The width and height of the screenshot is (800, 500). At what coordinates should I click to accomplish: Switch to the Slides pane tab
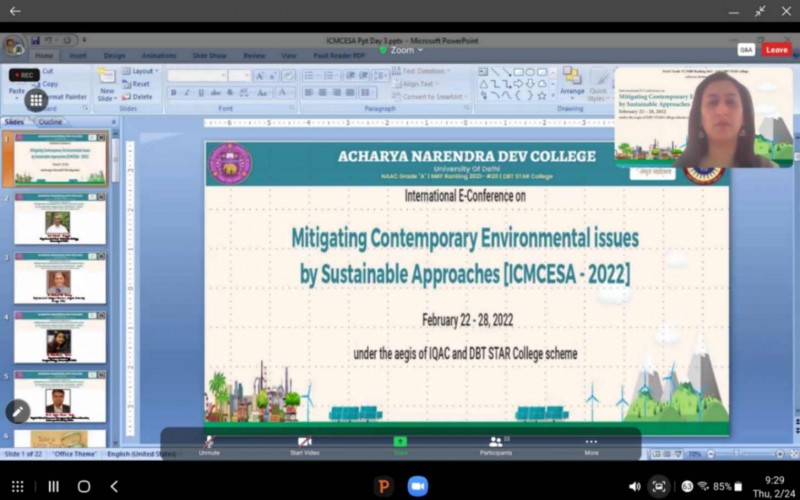click(x=14, y=122)
